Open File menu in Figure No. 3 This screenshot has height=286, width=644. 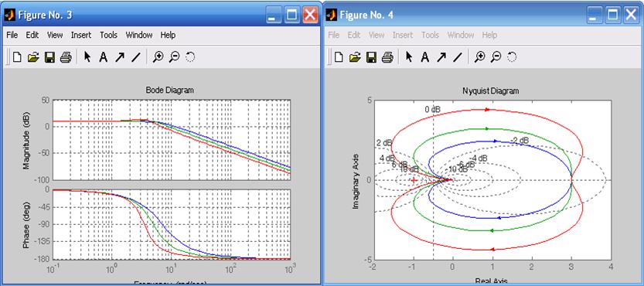click(x=12, y=35)
